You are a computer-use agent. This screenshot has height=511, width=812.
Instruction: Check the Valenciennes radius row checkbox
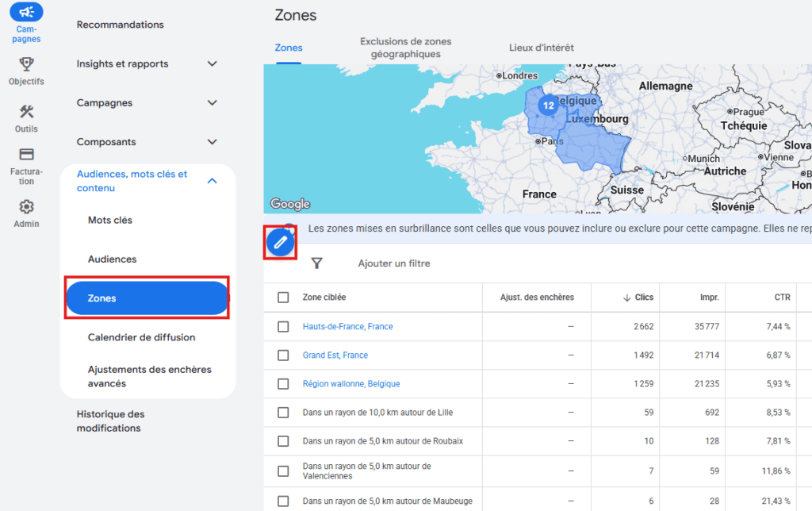click(x=283, y=471)
